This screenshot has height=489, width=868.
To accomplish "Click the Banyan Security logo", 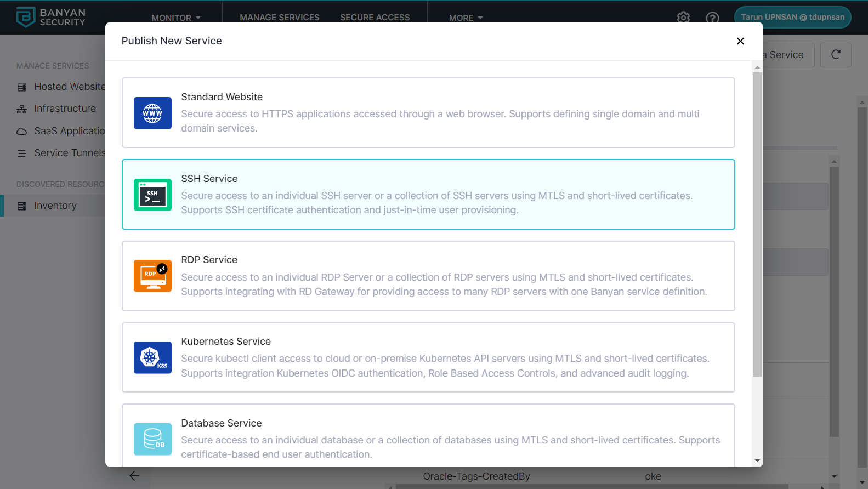I will click(51, 18).
